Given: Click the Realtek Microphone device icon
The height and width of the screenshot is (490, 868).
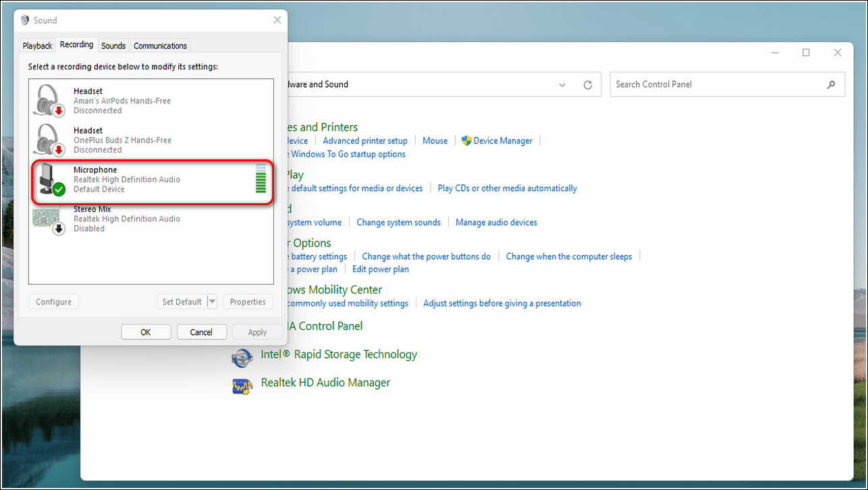Looking at the screenshot, I should [49, 180].
